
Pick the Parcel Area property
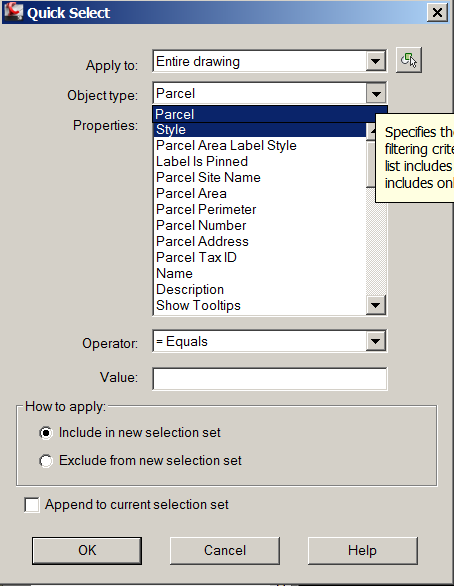tap(260, 194)
